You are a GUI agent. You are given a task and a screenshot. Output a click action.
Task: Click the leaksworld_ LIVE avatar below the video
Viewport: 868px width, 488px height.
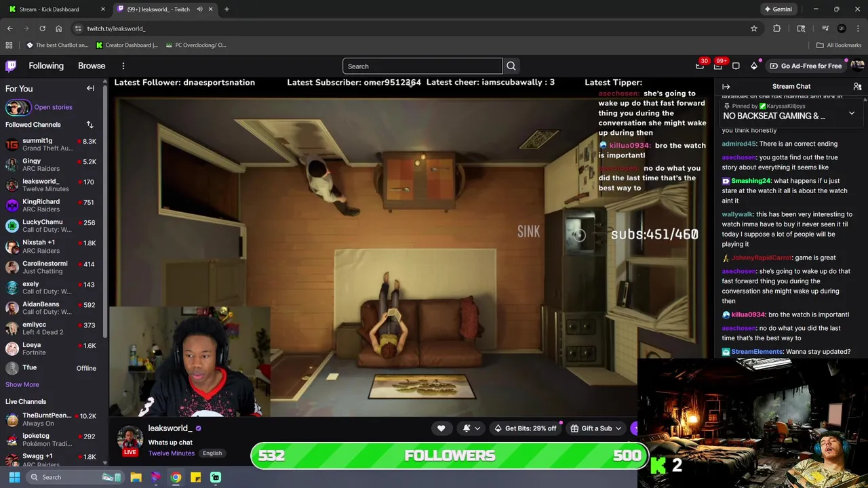point(130,440)
